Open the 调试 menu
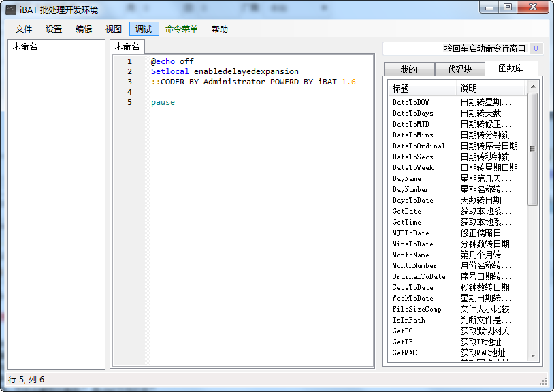 (144, 29)
